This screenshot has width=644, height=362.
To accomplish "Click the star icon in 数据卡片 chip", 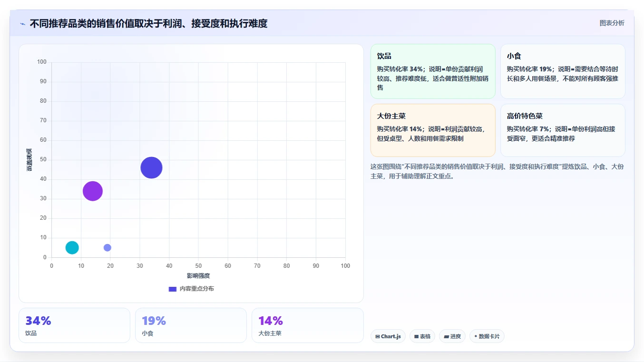I will (476, 336).
